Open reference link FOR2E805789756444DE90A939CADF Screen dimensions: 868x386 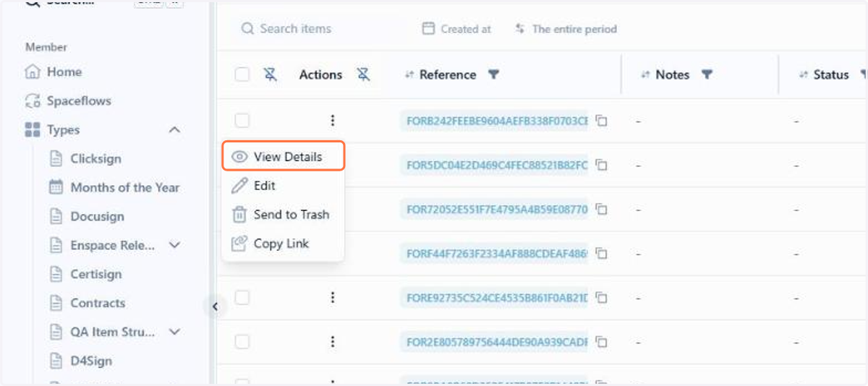pos(495,342)
